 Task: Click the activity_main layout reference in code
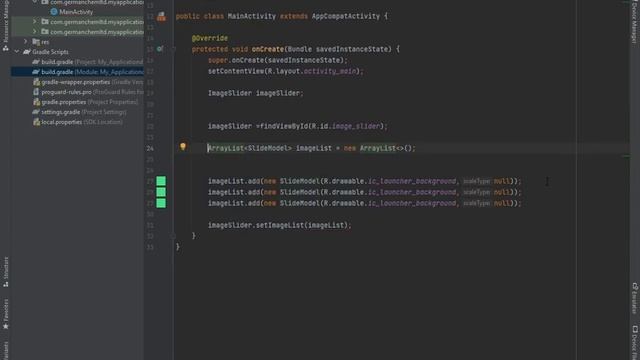[330, 71]
